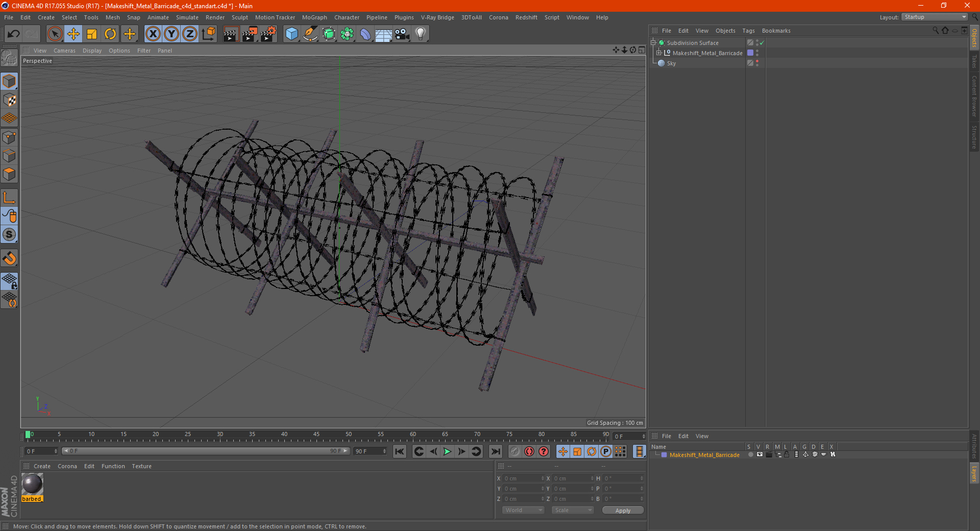This screenshot has width=980, height=531.
Task: Open the Sculpt menu
Action: [x=239, y=17]
